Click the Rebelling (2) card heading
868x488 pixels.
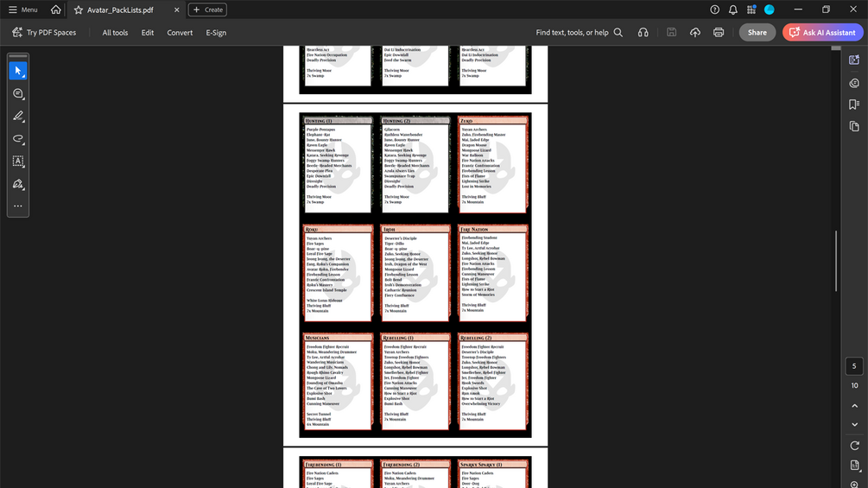[x=476, y=338]
